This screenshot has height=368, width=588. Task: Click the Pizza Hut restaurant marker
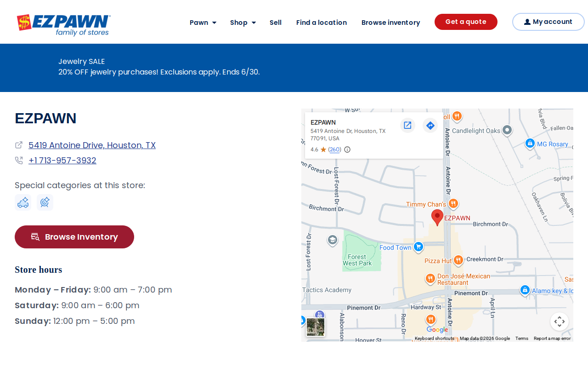coord(458,261)
